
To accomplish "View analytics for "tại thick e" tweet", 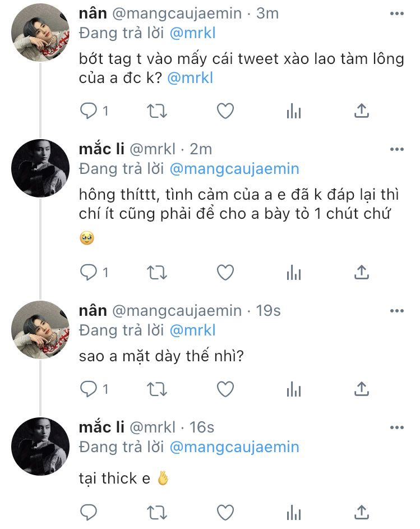I will click(293, 511).
